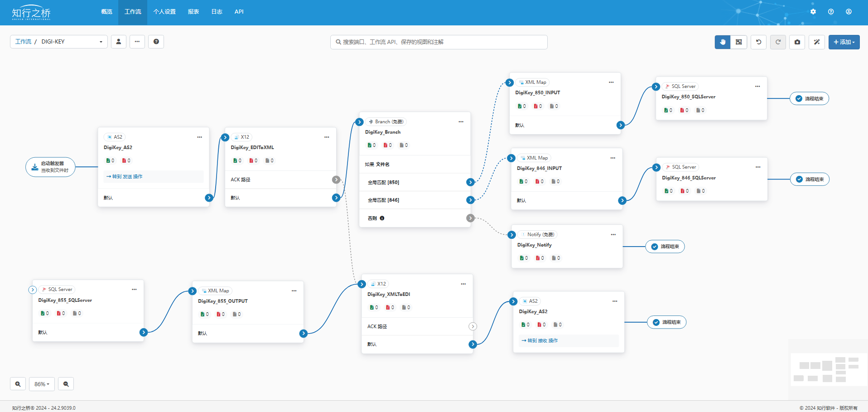Click the 否则 branch output port
Viewport: 868px width, 412px height.
pos(470,218)
